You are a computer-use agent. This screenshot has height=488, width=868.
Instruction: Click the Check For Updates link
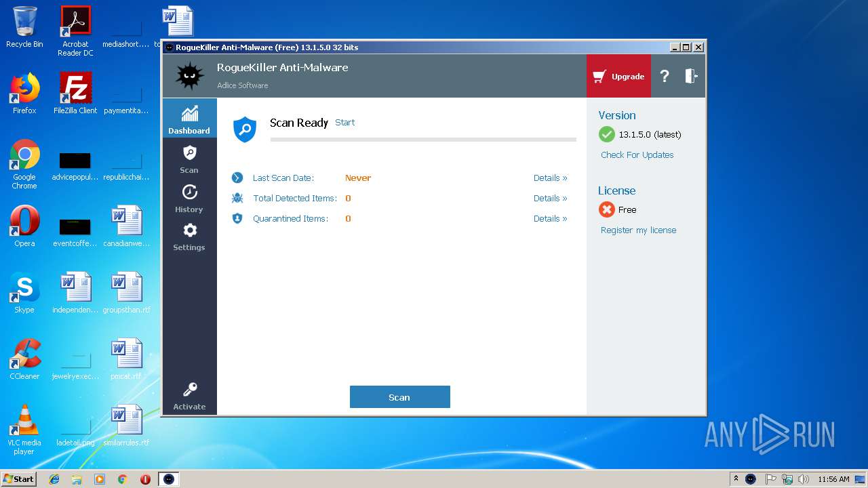(x=637, y=155)
